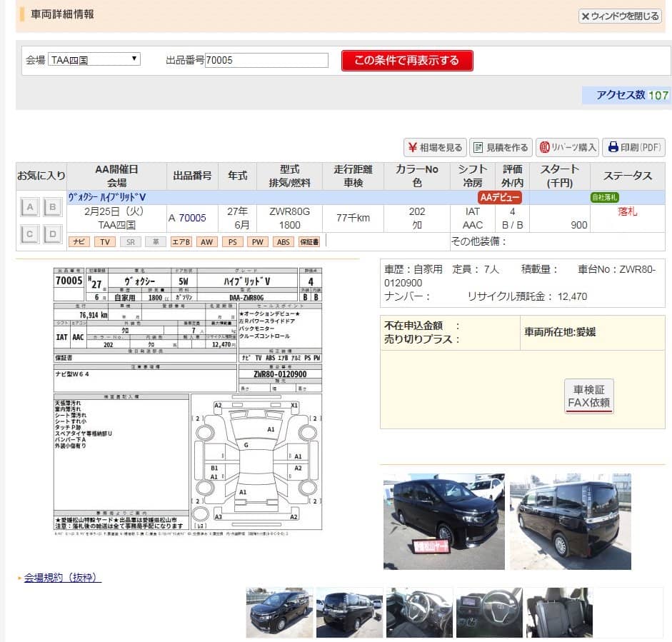The height and width of the screenshot is (642, 672).
Task: Select steering wheel interior thumbnail
Action: point(489,612)
